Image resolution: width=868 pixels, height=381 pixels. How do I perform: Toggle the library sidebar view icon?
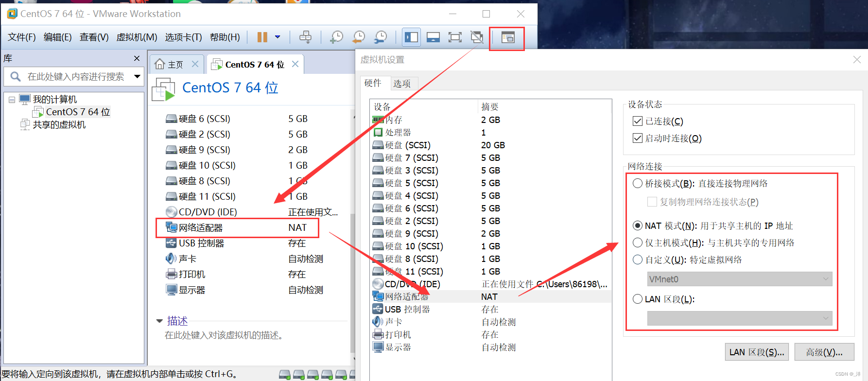[x=412, y=37]
